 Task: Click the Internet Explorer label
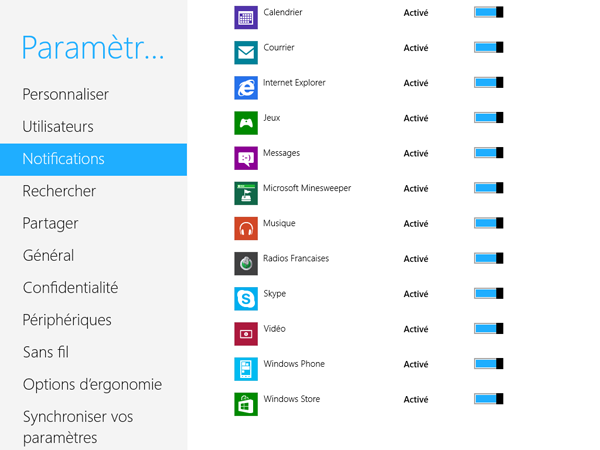pyautogui.click(x=294, y=83)
